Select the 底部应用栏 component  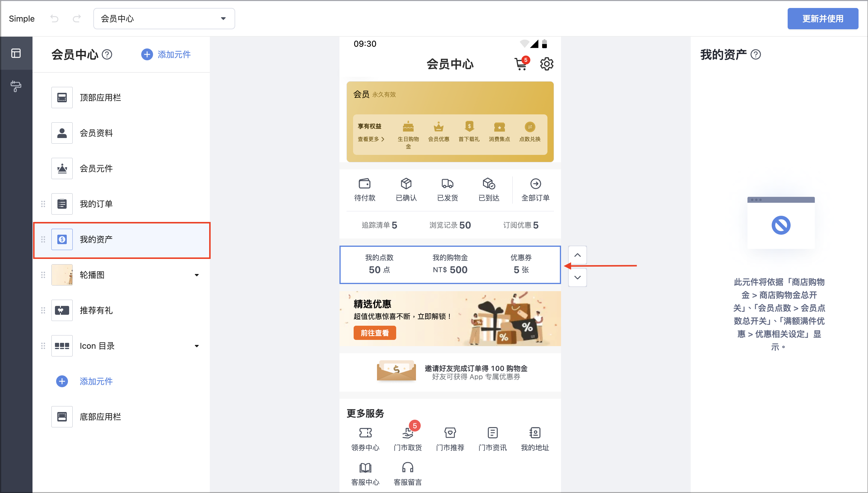pyautogui.click(x=122, y=417)
